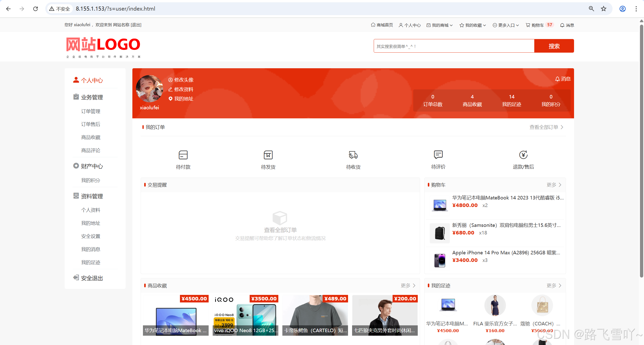The width and height of the screenshot is (644, 345).
Task: Open the 待发货 awaiting shipment icon
Action: click(268, 155)
